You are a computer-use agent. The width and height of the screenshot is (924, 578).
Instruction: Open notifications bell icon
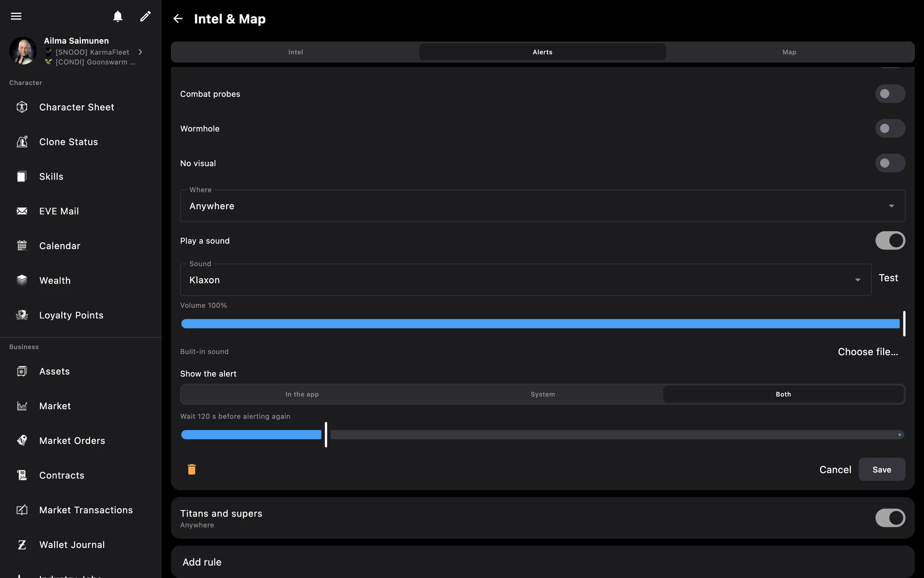tap(118, 16)
